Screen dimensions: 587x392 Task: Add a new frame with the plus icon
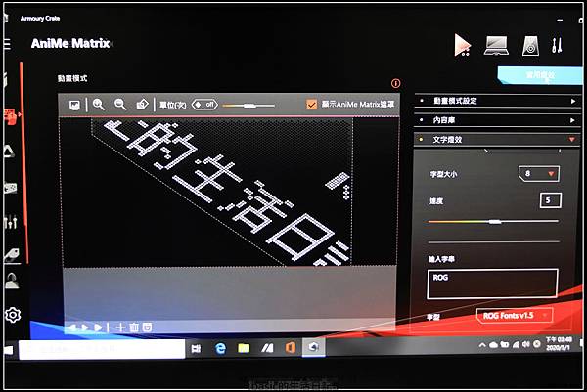(120, 327)
